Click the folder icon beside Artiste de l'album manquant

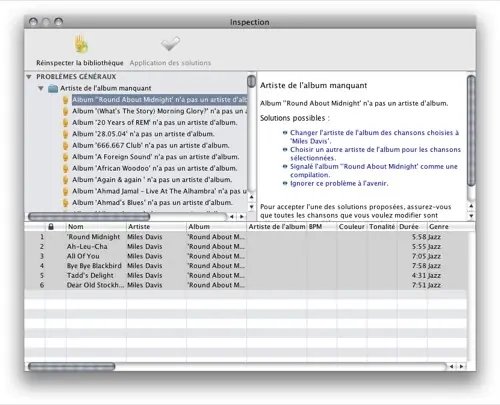(53, 88)
